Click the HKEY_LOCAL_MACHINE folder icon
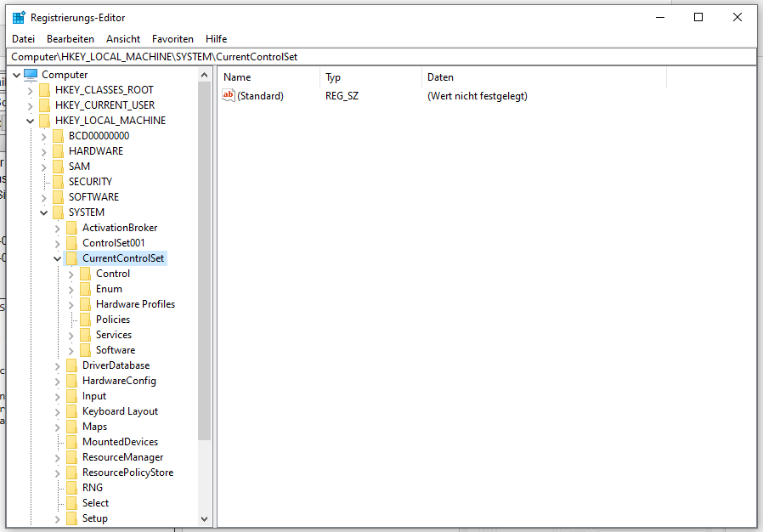This screenshot has width=763, height=532. pyautogui.click(x=45, y=120)
